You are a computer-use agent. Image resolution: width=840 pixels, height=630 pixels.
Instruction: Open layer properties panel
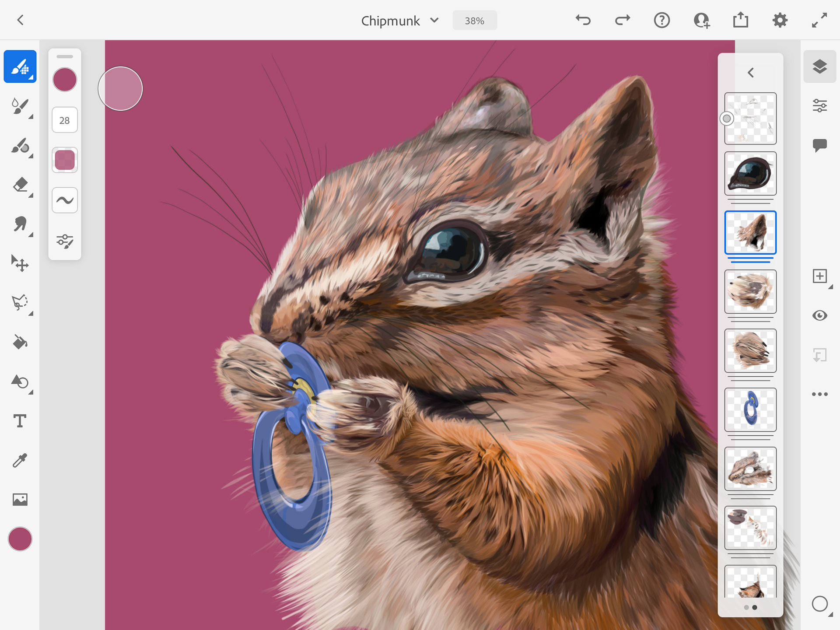pyautogui.click(x=819, y=106)
